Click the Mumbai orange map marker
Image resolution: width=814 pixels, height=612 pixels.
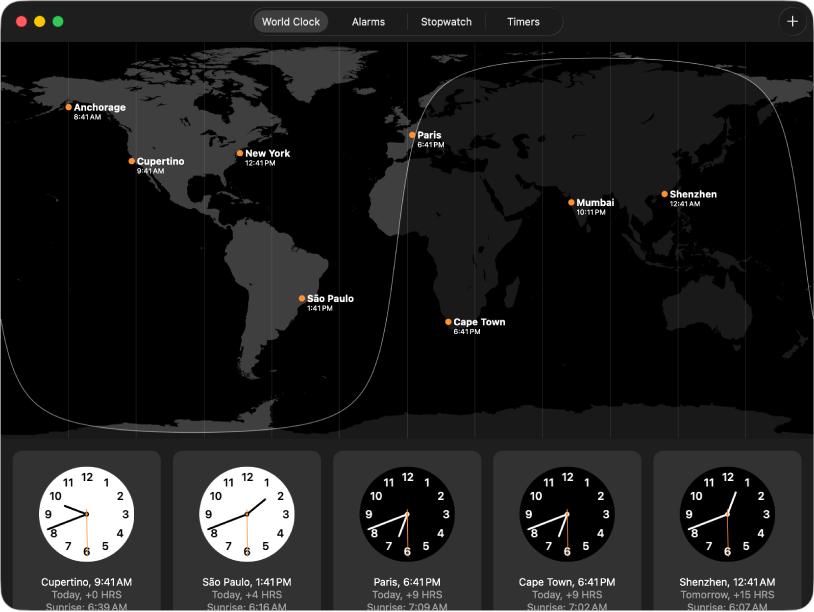[x=571, y=202]
